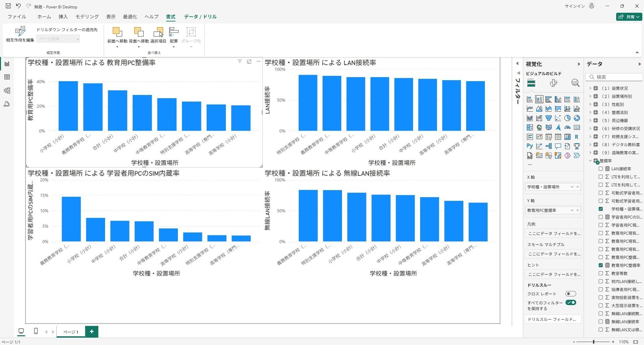Open the table view in left sidebar
644x345 pixels.
(7, 77)
